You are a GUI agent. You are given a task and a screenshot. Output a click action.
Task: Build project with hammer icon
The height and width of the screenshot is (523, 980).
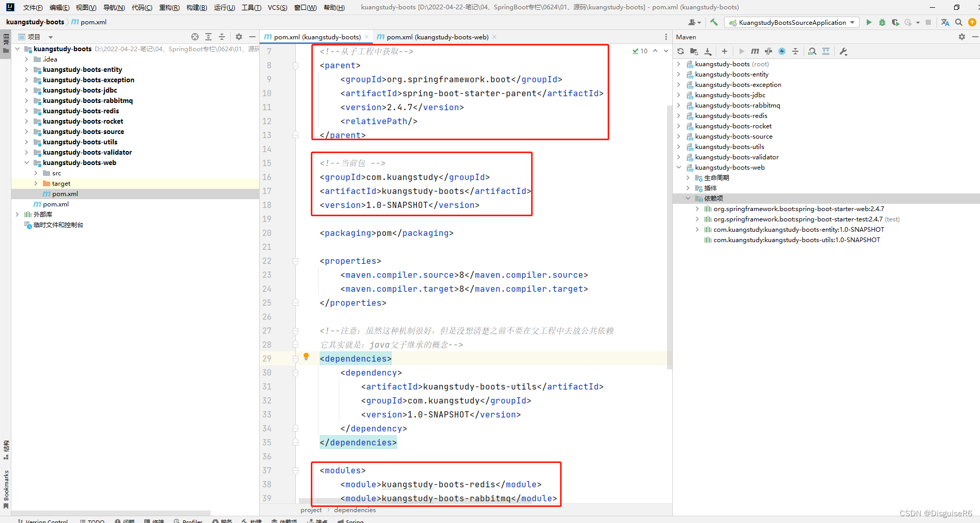point(714,22)
